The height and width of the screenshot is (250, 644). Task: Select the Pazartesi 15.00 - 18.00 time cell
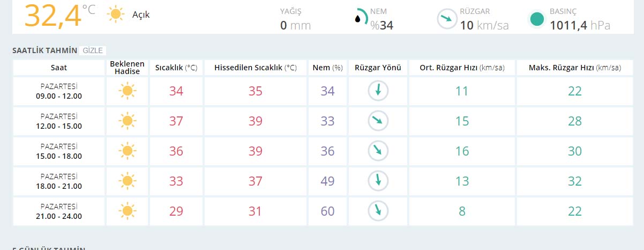pyautogui.click(x=59, y=151)
